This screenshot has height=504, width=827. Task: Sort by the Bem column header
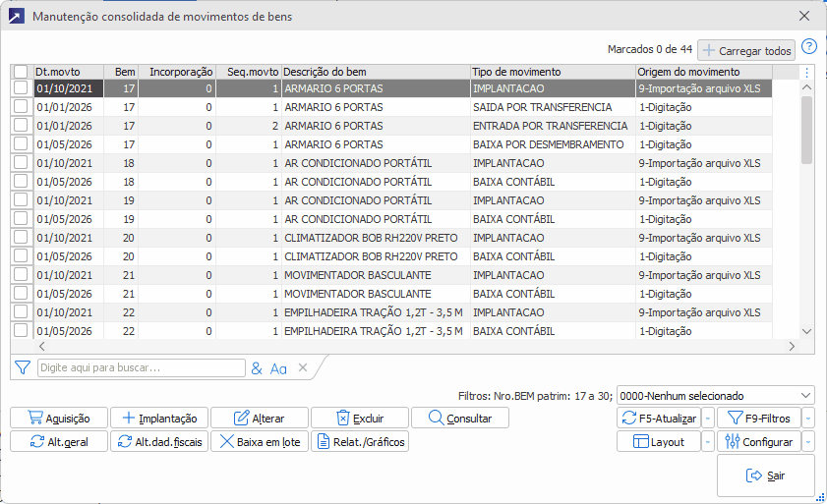point(121,72)
